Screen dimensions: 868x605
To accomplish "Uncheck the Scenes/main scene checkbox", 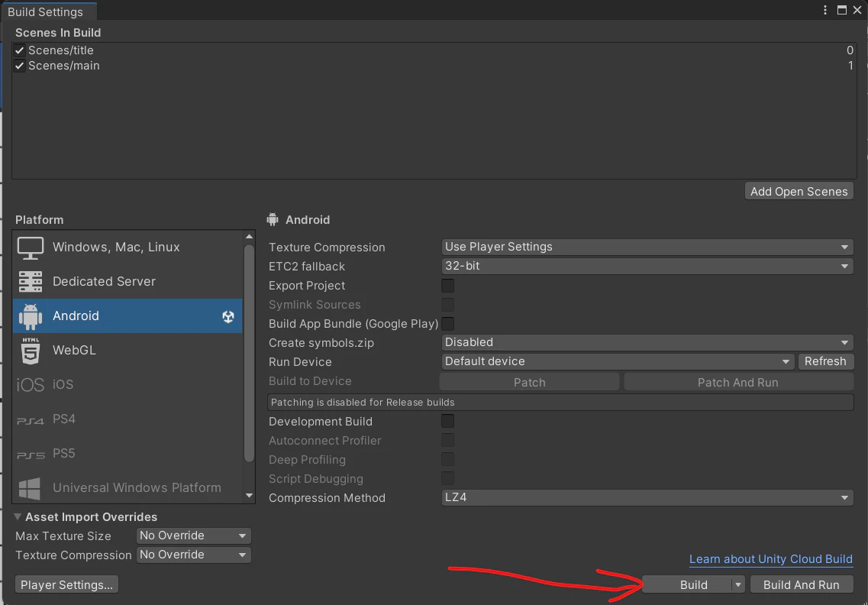I will (x=19, y=66).
